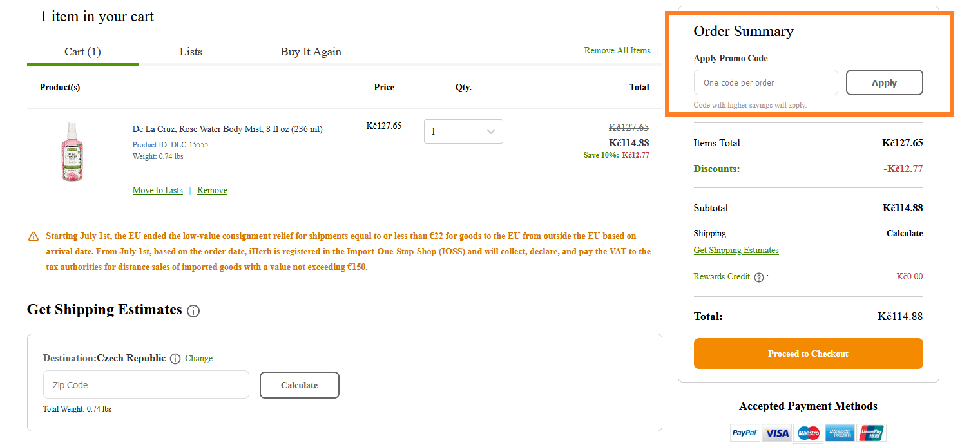Image resolution: width=980 pixels, height=445 pixels.
Task: Focus the Zip Code input field
Action: click(x=146, y=384)
